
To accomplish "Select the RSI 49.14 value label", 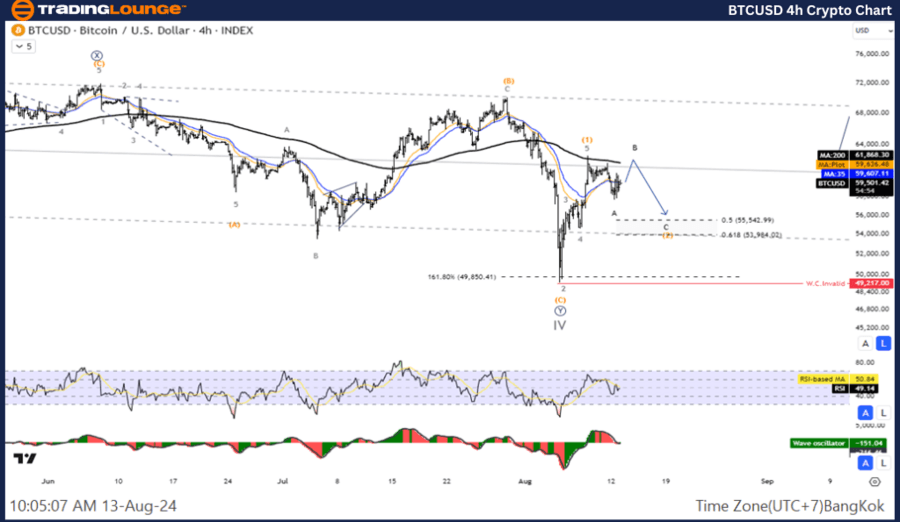I will 855,389.
